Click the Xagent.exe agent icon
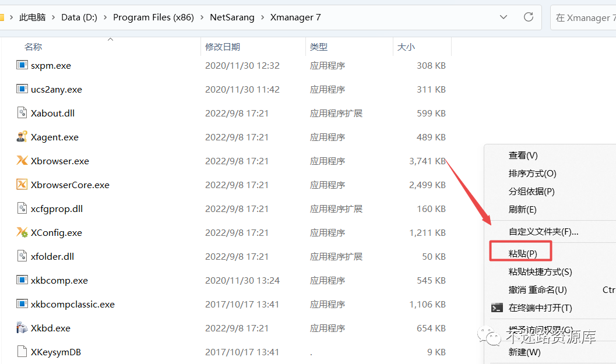 (22, 137)
